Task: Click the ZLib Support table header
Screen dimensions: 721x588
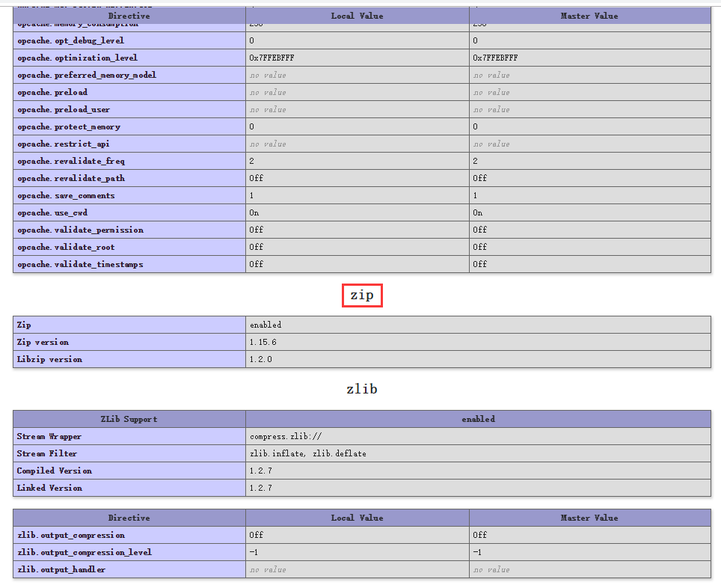Action: tap(129, 419)
